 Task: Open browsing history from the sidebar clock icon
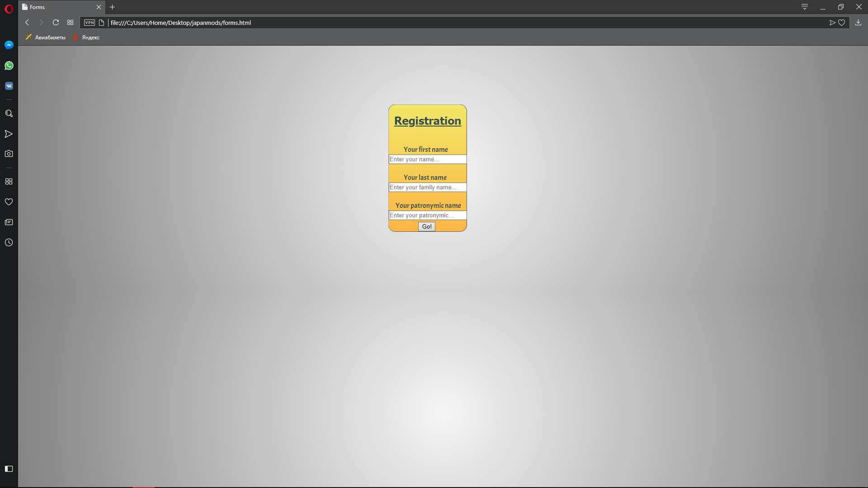click(x=9, y=242)
